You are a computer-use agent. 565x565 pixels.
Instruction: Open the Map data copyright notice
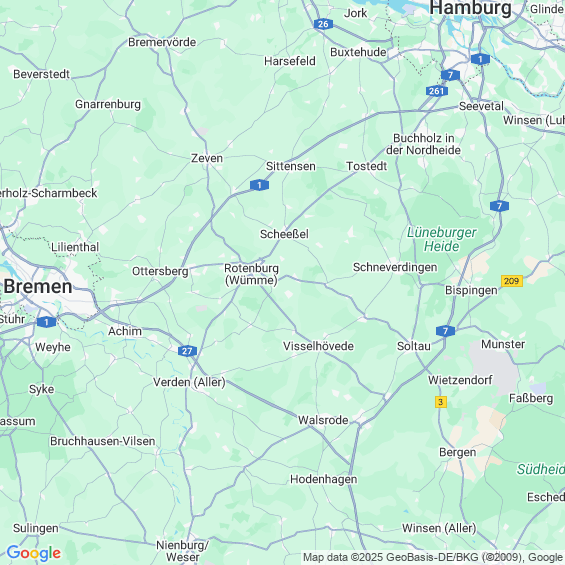coord(432,558)
